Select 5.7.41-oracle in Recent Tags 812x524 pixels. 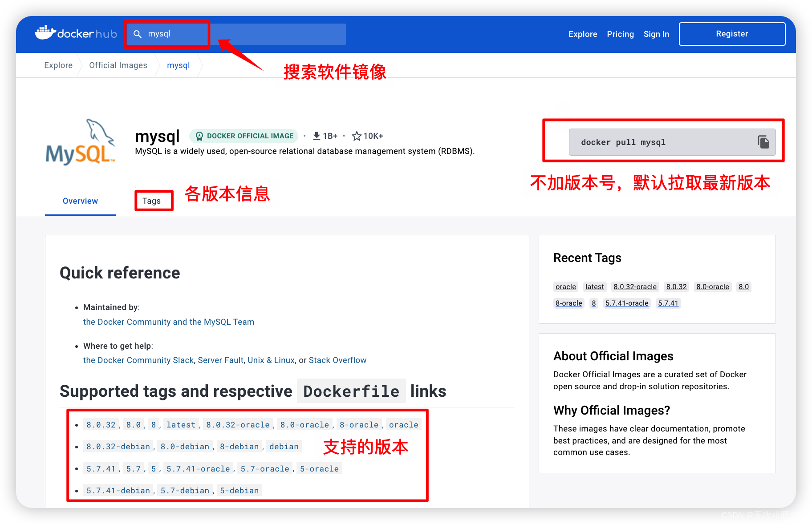pos(627,303)
